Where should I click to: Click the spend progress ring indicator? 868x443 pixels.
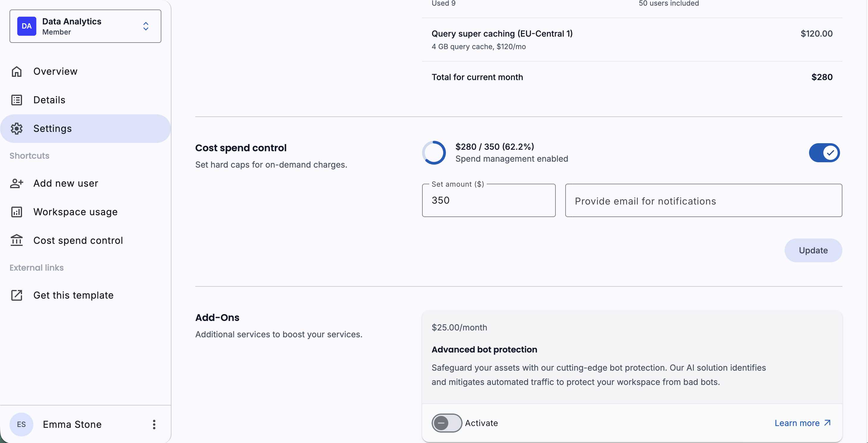pos(434,153)
